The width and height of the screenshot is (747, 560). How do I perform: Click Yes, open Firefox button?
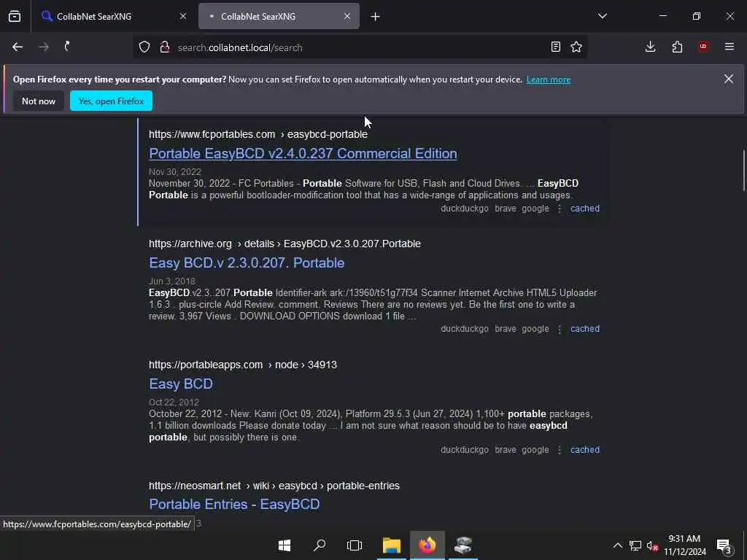(x=111, y=101)
